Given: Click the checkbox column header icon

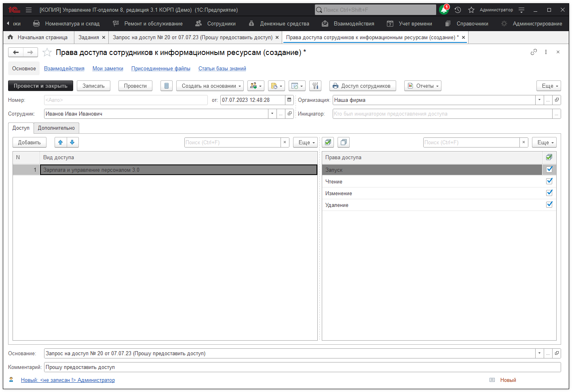Looking at the screenshot, I should click(x=549, y=157).
